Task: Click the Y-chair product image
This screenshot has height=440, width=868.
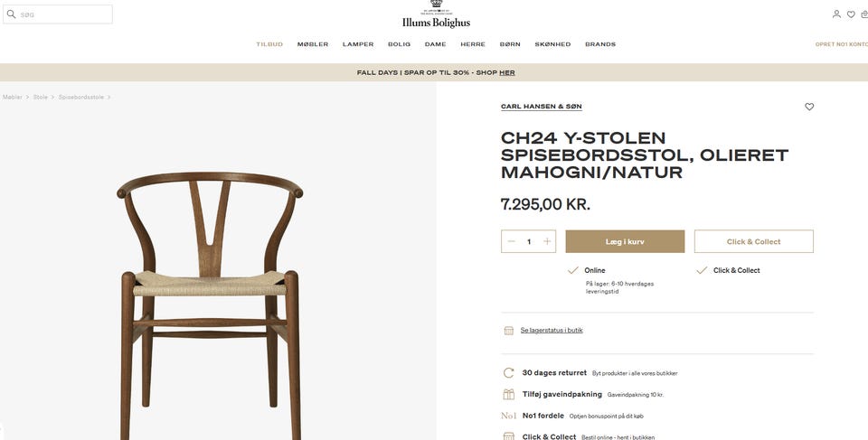Action: [x=210, y=304]
